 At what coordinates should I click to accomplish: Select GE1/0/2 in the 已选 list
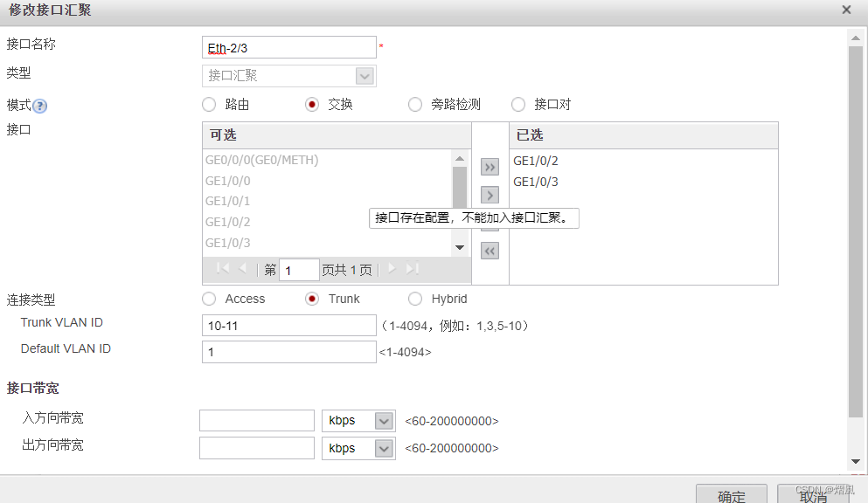[536, 161]
